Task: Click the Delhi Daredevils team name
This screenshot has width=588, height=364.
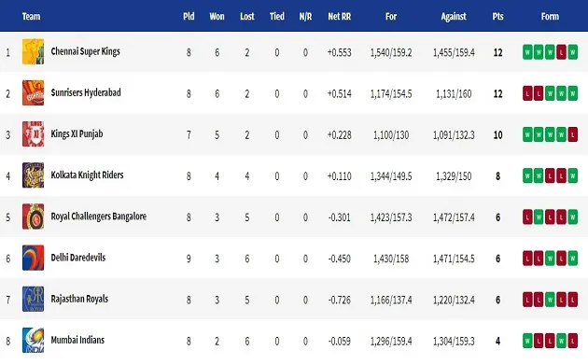Action: (x=78, y=258)
